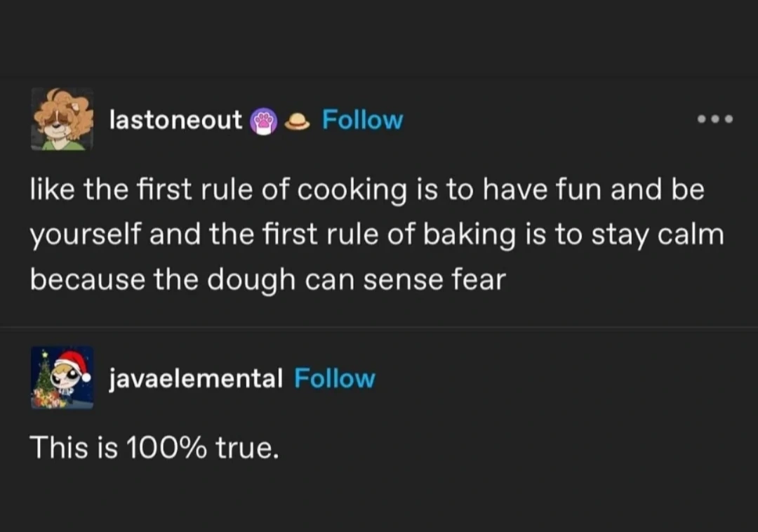Viewport: 758px width, 532px height.
Task: Open lastoneout's profile avatar
Action: (x=62, y=119)
